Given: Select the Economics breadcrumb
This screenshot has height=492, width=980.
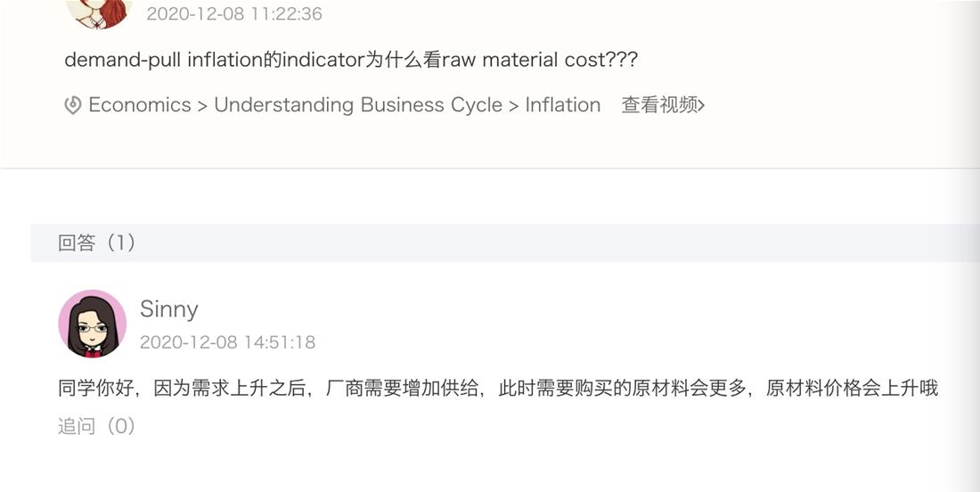Looking at the screenshot, I should pos(140,105).
